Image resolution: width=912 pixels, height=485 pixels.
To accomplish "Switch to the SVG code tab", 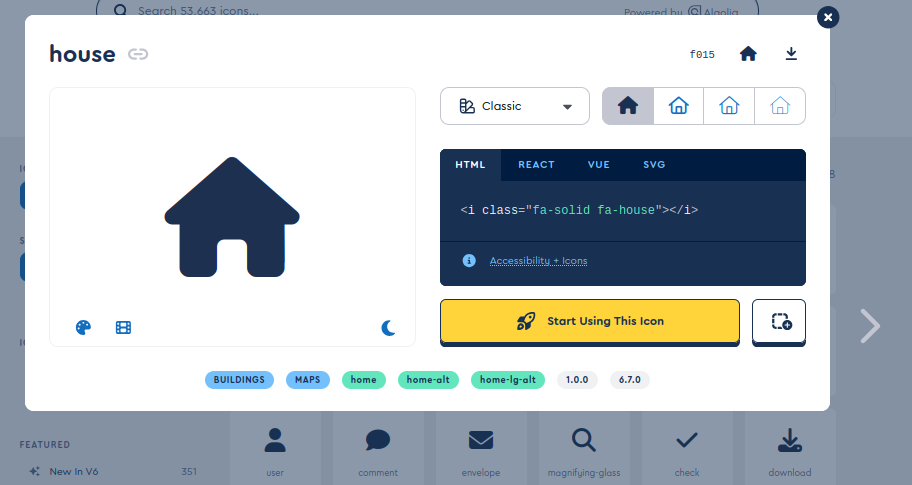I will point(654,165).
